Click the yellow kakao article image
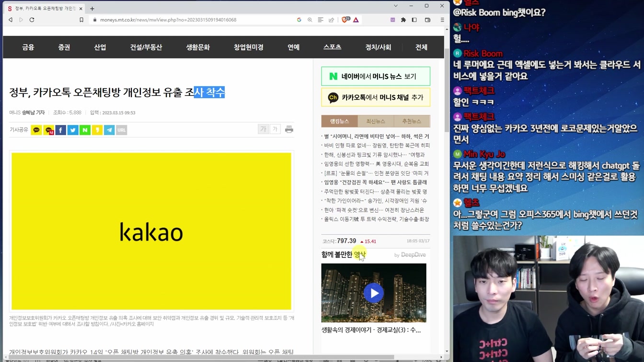Viewport: 644px width, 362px height. tap(151, 231)
